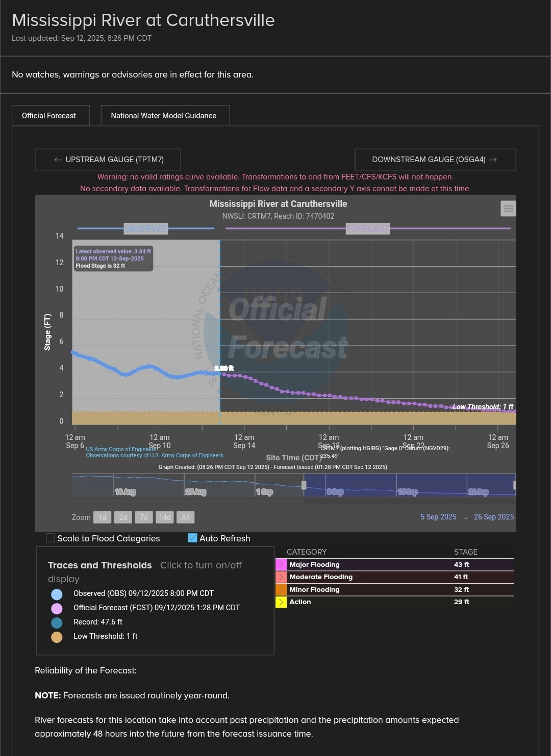Click the Official Forecast (FCST) trace label
The height and width of the screenshot is (756, 551).
(x=157, y=608)
